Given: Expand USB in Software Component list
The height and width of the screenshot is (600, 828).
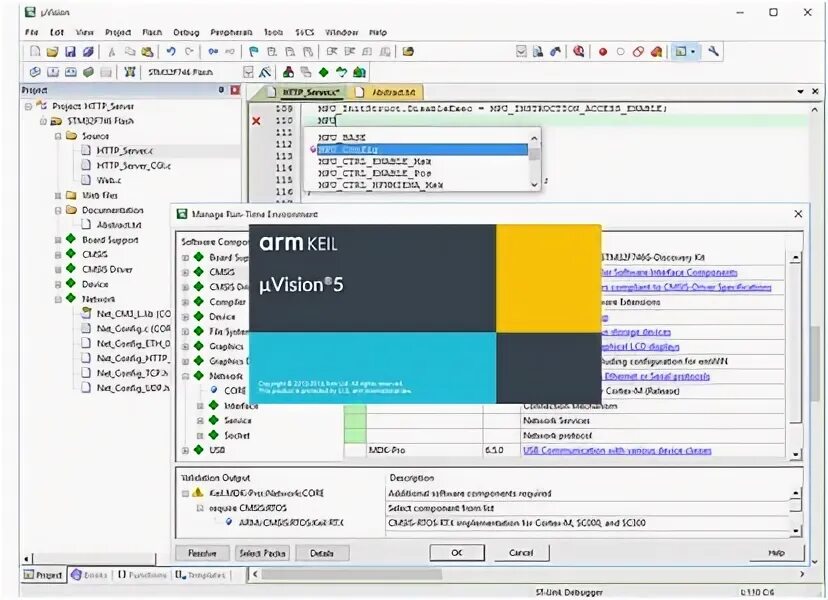Looking at the screenshot, I should point(185,450).
